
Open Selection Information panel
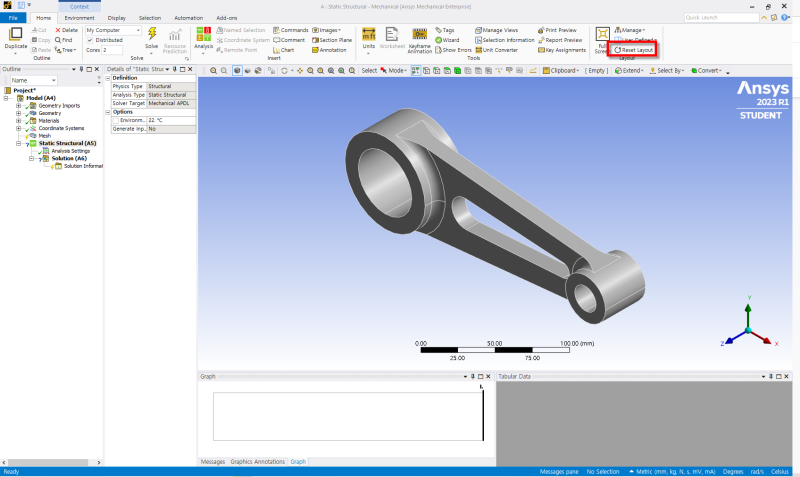pos(505,40)
